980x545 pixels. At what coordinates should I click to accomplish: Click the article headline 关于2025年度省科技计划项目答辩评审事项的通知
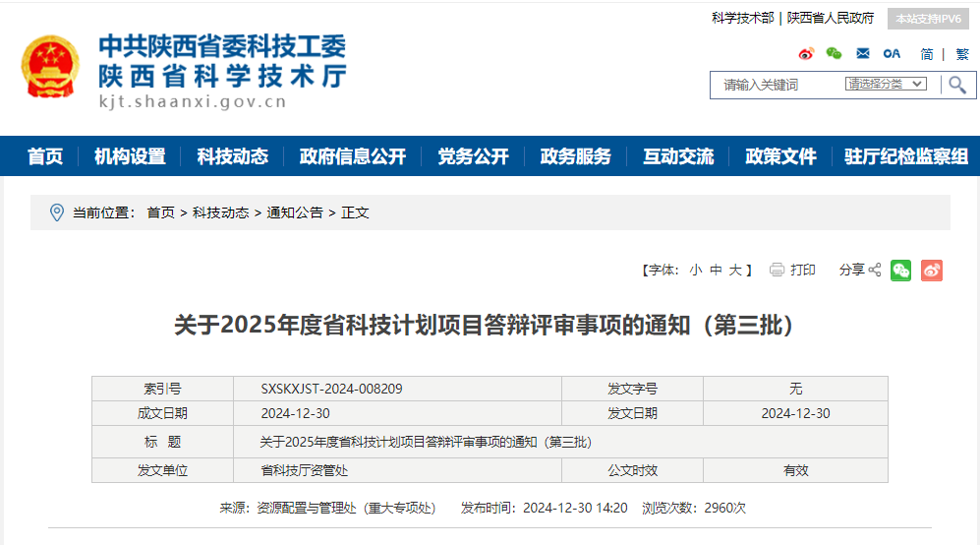[484, 325]
